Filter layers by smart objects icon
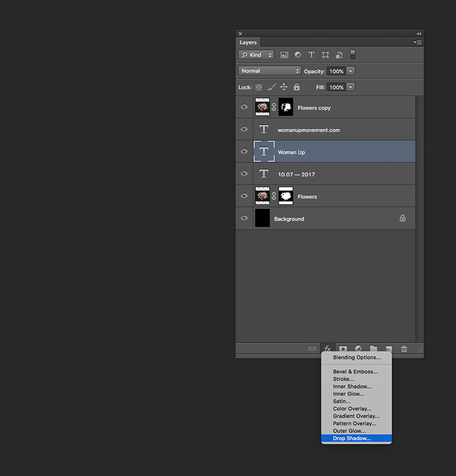This screenshot has width=456, height=476. coord(339,55)
